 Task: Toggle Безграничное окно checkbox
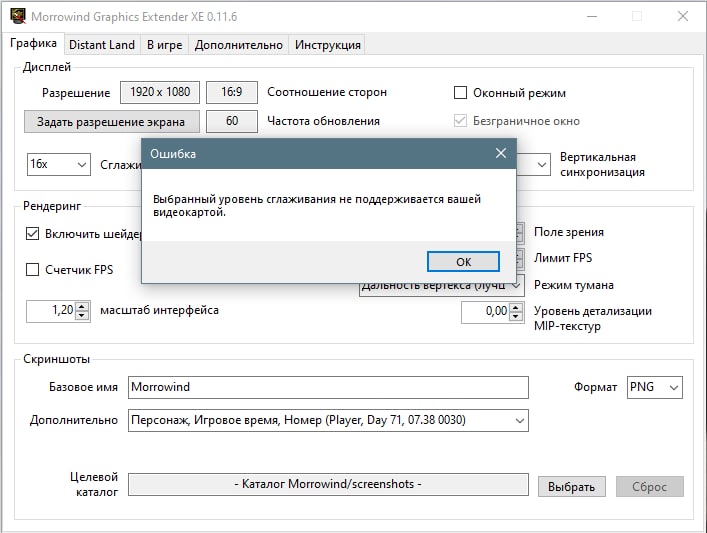[460, 121]
